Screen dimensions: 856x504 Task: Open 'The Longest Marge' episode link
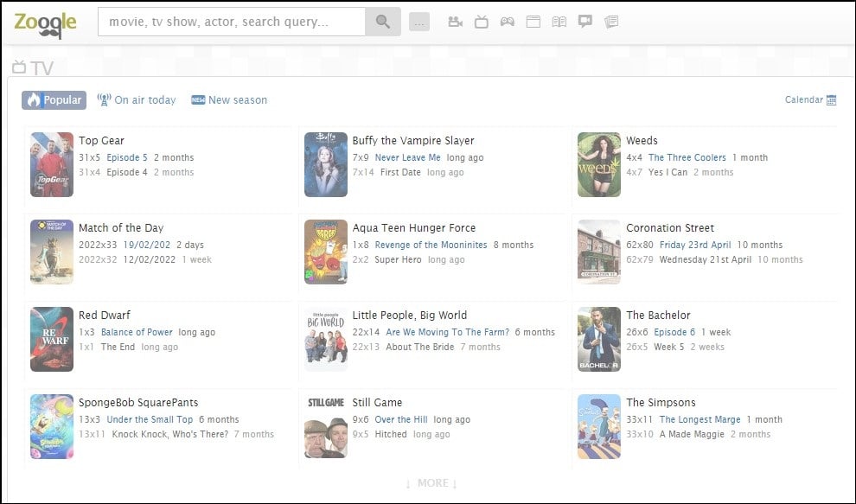699,419
